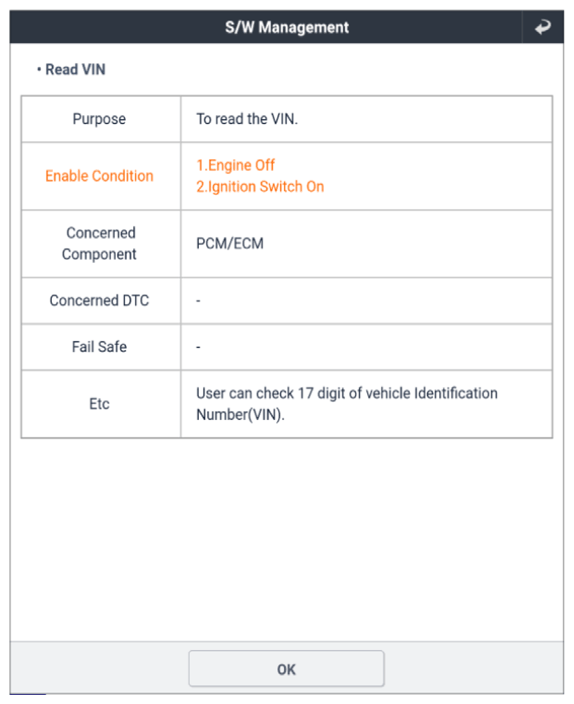Select the Etc row label
Screen dimensions: 574x704
coord(99,404)
